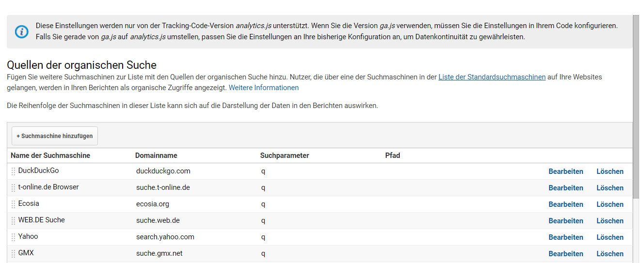This screenshot has width=644, height=263.
Task: Open the 'Liste der Standardsuchmaschinen' link
Action: coord(492,77)
